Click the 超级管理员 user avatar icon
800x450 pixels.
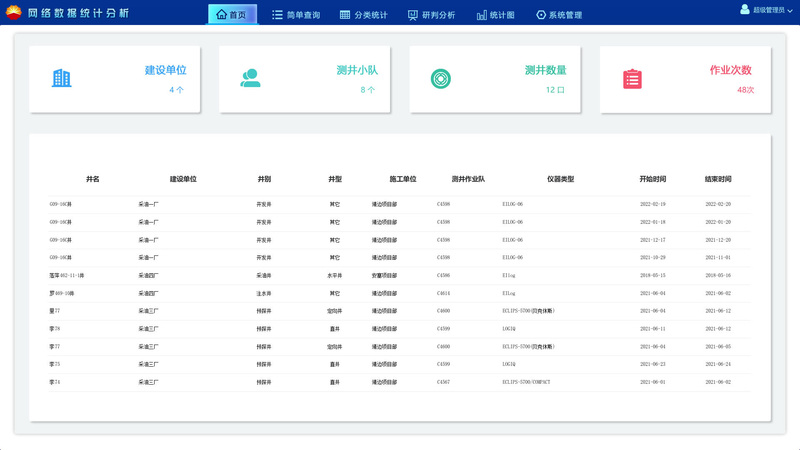pos(745,9)
